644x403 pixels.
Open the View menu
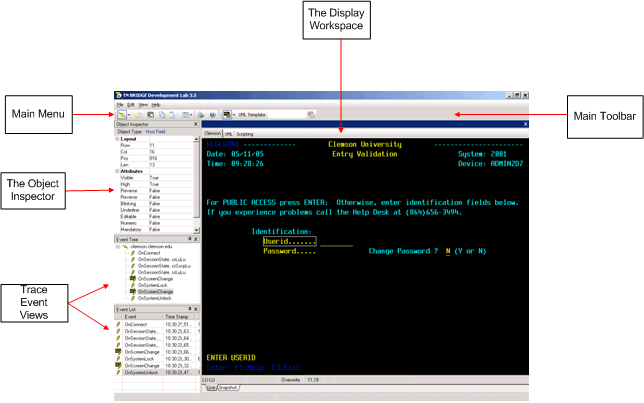(x=143, y=105)
